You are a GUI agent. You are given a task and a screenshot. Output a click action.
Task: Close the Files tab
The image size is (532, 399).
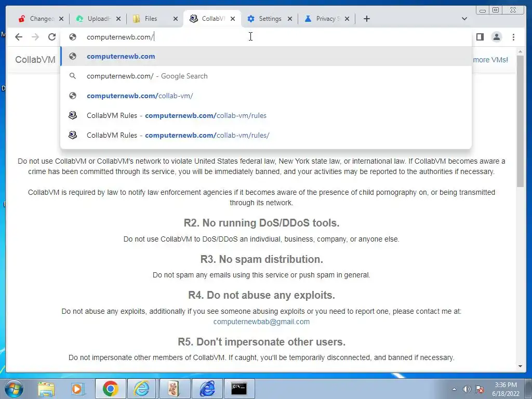click(176, 19)
